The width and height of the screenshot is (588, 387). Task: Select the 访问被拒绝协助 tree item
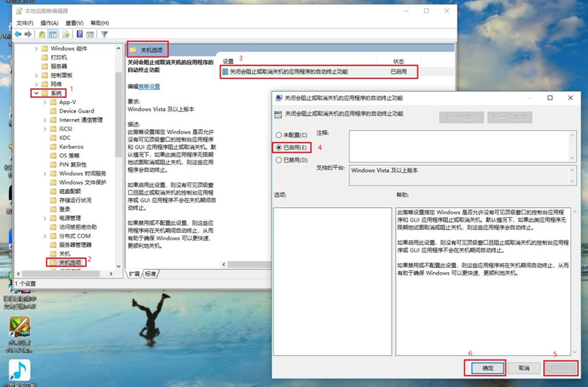coord(77,227)
